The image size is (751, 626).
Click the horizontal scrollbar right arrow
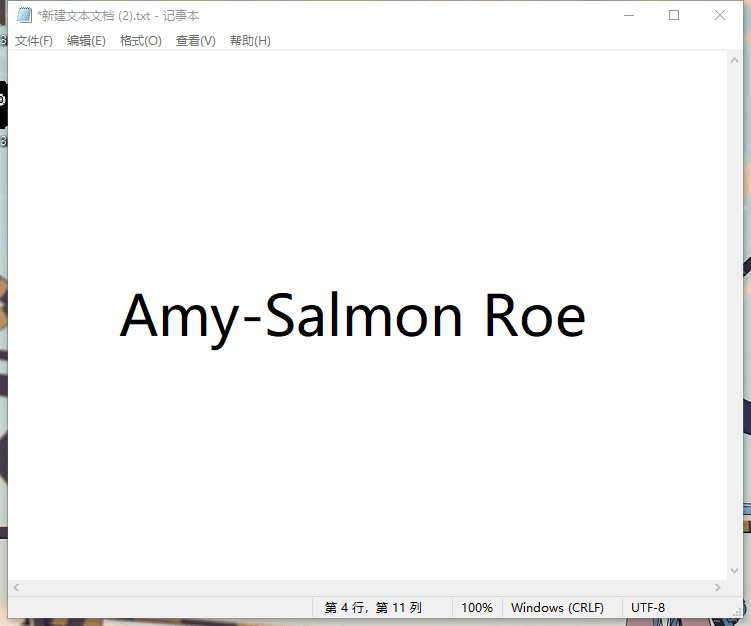[x=717, y=587]
